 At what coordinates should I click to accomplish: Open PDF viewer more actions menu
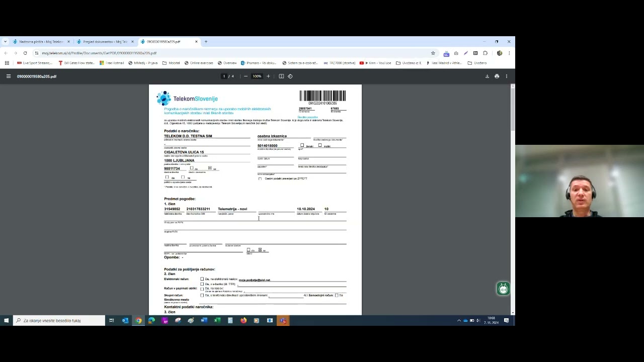[507, 76]
